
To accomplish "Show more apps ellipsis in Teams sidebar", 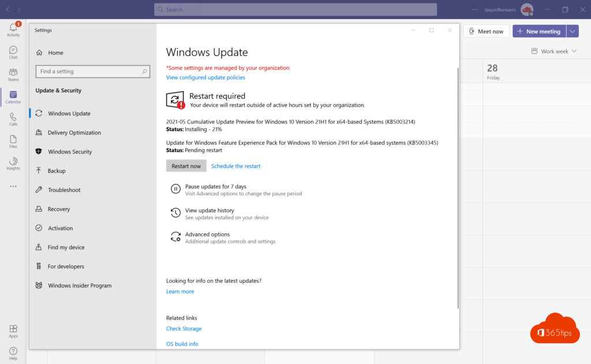I will [13, 186].
